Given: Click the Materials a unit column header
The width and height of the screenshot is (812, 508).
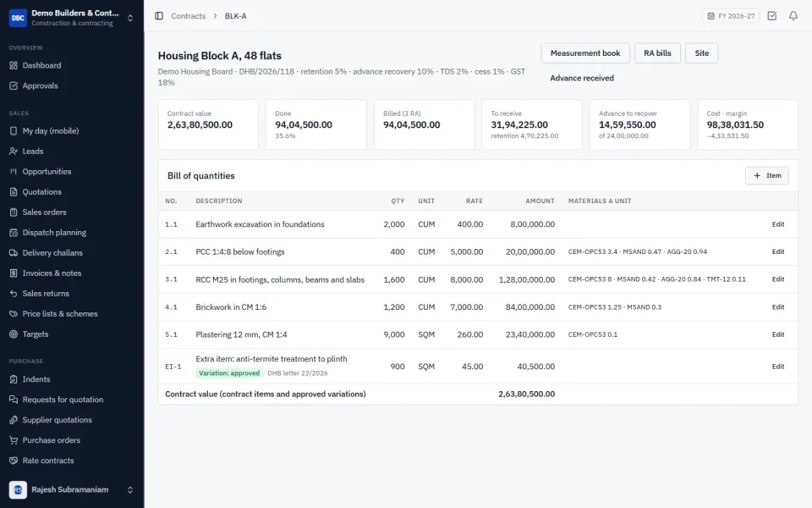Looking at the screenshot, I should pos(600,202).
